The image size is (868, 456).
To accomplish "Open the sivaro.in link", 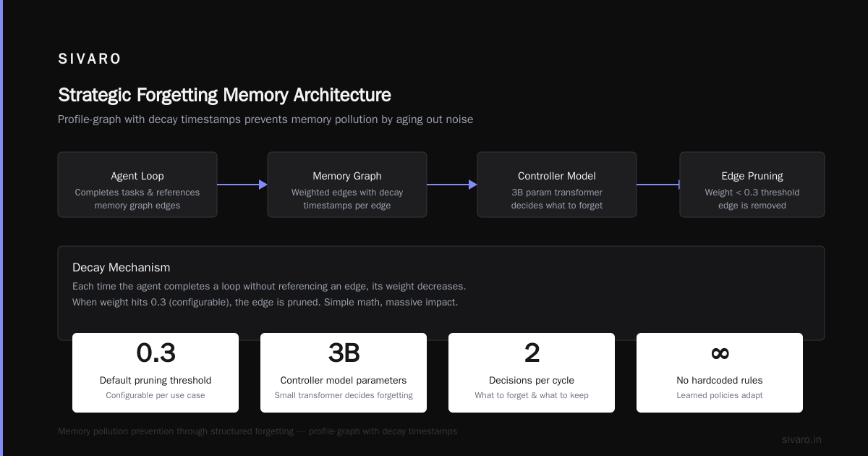I will (801, 439).
